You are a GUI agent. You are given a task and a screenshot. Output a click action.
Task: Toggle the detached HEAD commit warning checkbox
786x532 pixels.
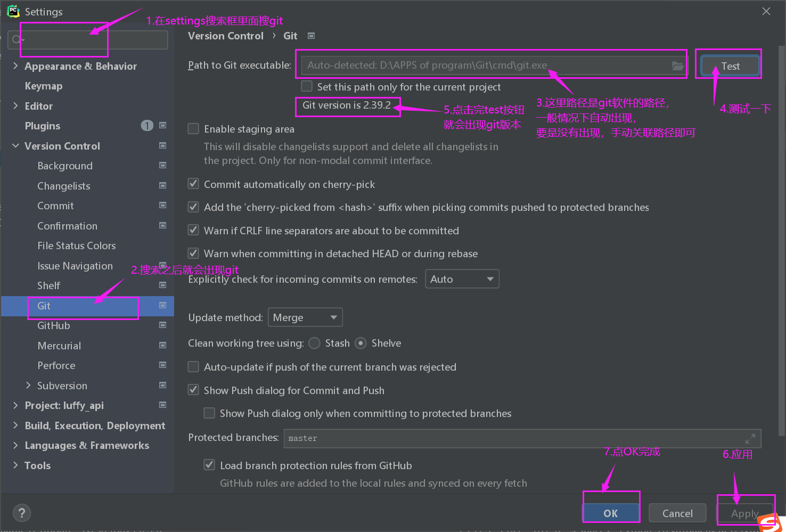(194, 253)
